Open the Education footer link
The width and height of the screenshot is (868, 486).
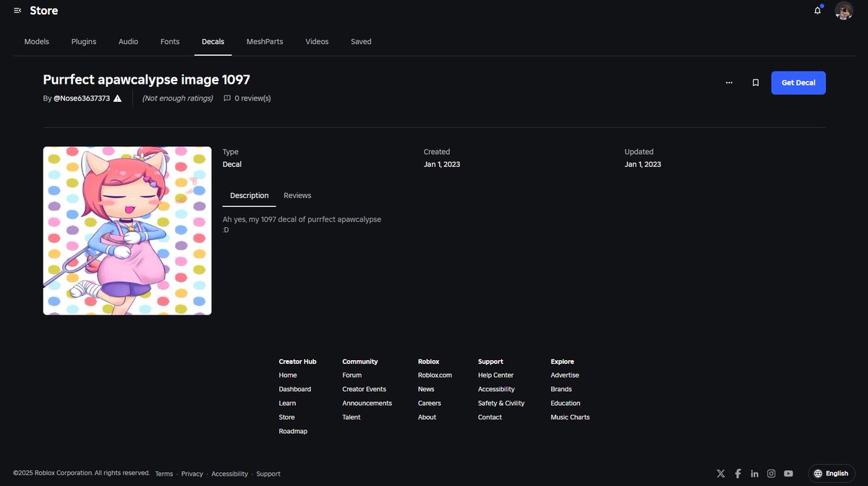click(x=566, y=404)
